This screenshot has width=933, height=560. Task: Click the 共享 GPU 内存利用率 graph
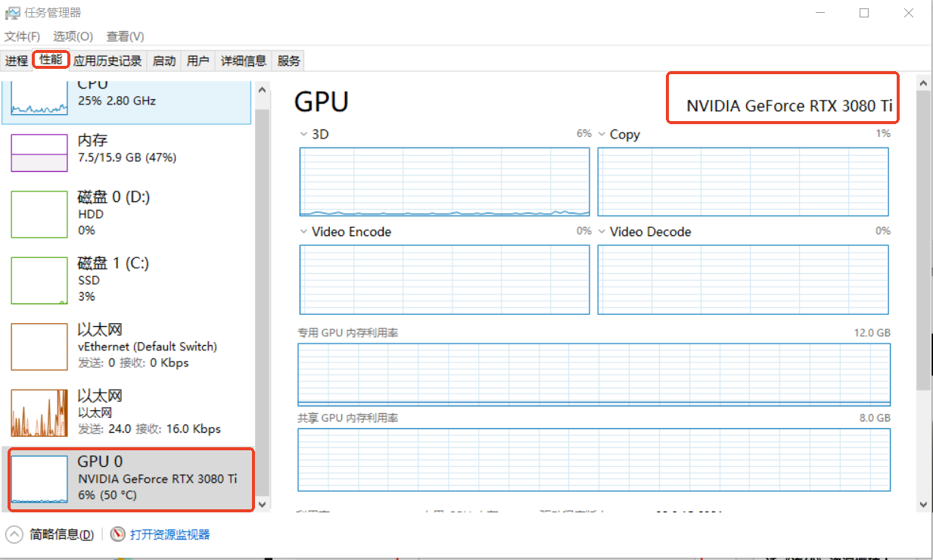point(594,459)
